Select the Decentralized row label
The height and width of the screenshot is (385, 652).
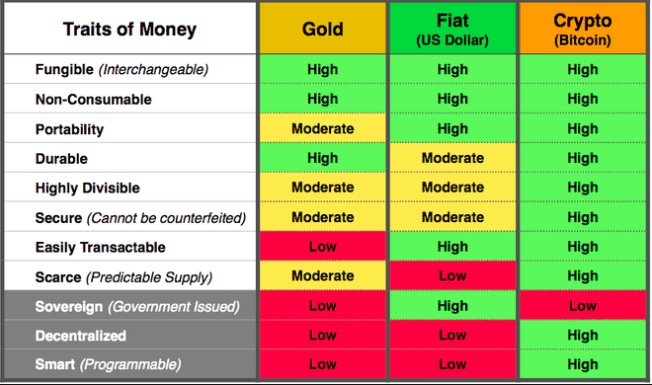click(x=81, y=336)
